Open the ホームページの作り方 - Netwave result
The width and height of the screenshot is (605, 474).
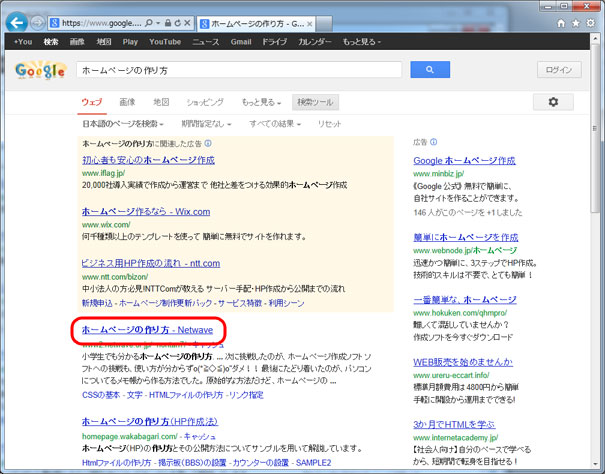tap(147, 330)
